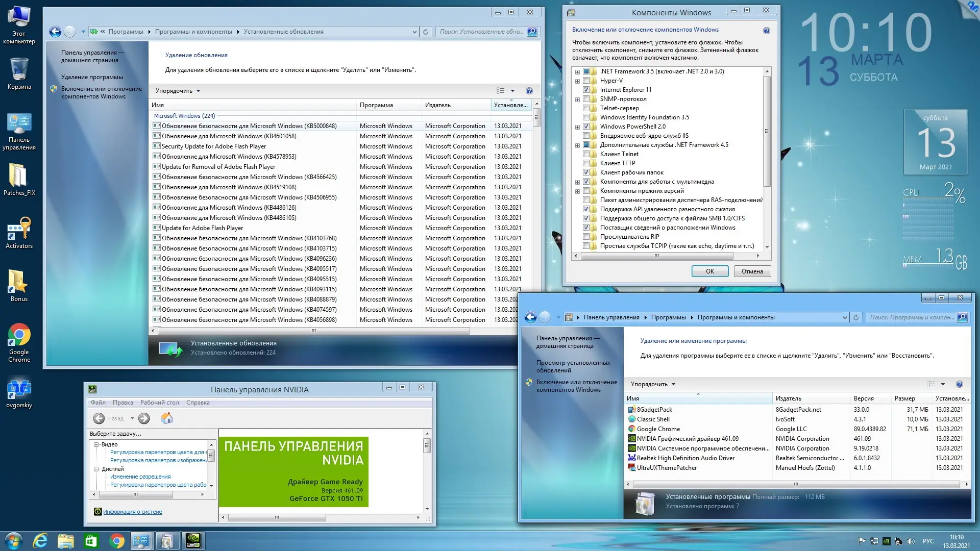Click help icon in Windows Features dialog
The image size is (980, 551).
coord(766,31)
